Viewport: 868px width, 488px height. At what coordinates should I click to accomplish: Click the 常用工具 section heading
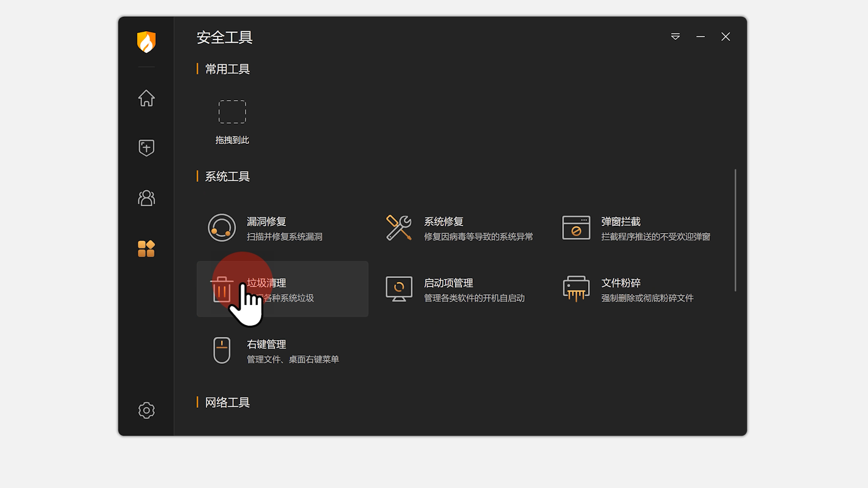click(227, 69)
